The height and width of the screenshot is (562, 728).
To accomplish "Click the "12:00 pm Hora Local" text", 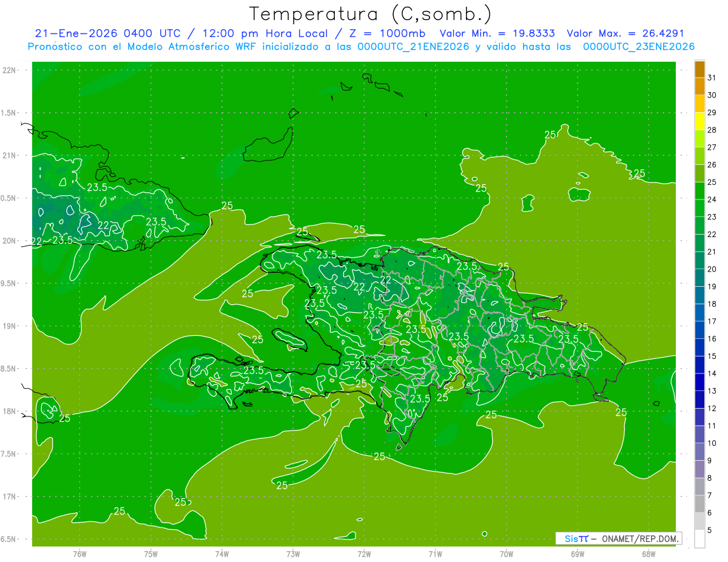I will tap(264, 33).
